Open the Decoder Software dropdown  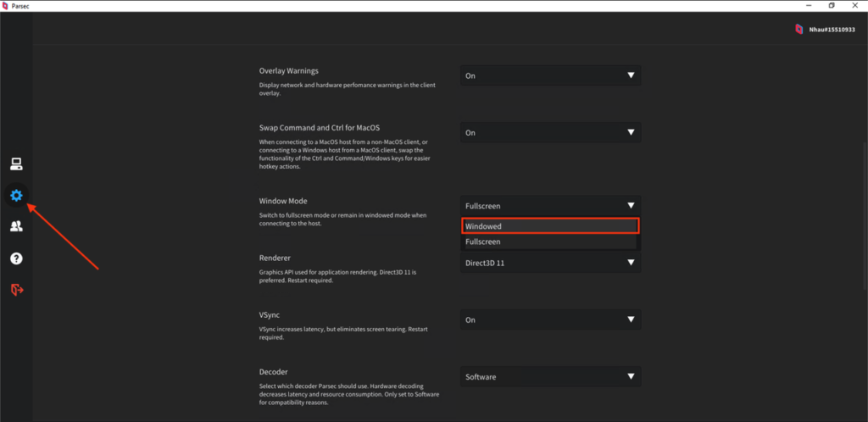[550, 376]
